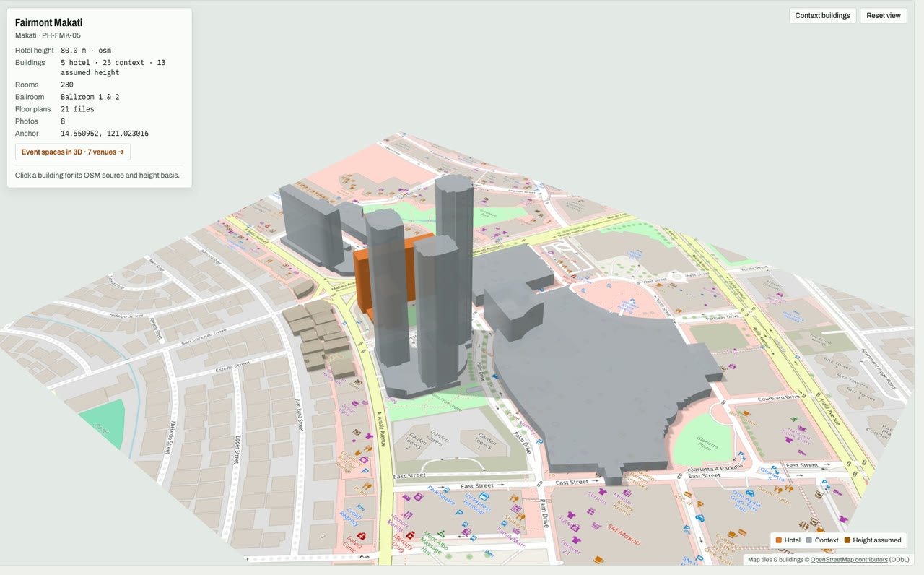Image resolution: width=924 pixels, height=575 pixels.
Task: Open Event spaces in 3D venues link
Action: 73,152
